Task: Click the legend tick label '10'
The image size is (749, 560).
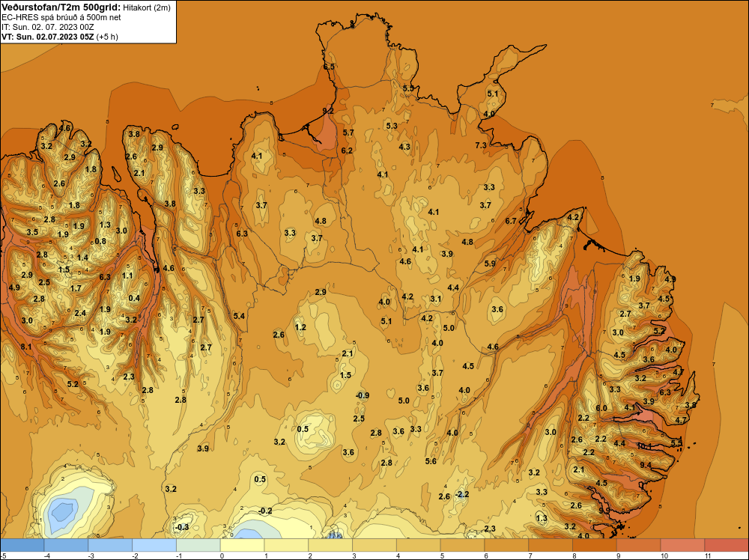Action: click(x=664, y=556)
